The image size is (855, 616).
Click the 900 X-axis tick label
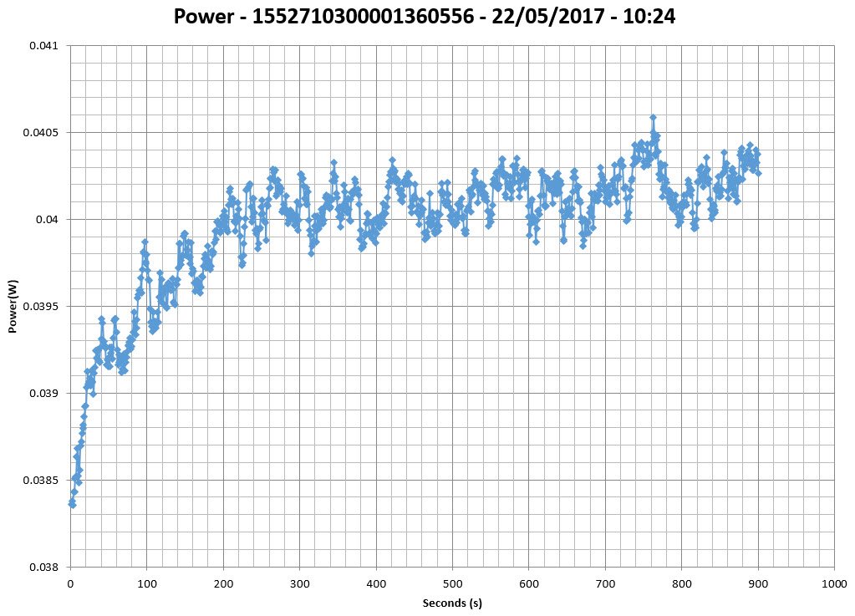(758, 583)
